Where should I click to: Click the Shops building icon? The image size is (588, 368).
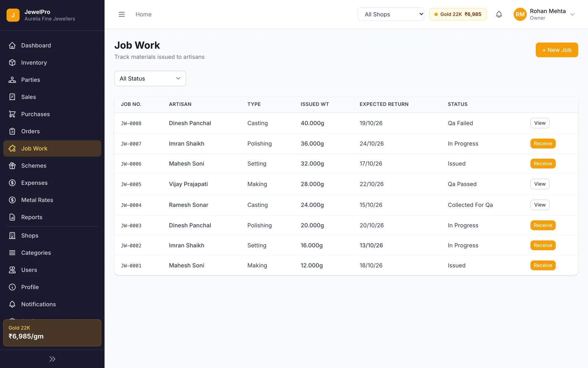pos(12,236)
